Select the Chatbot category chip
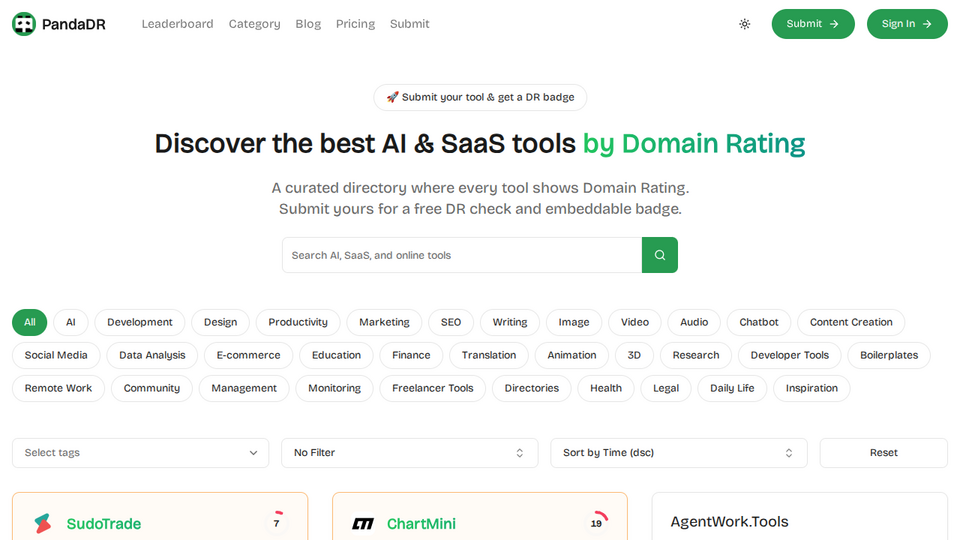 tap(759, 322)
